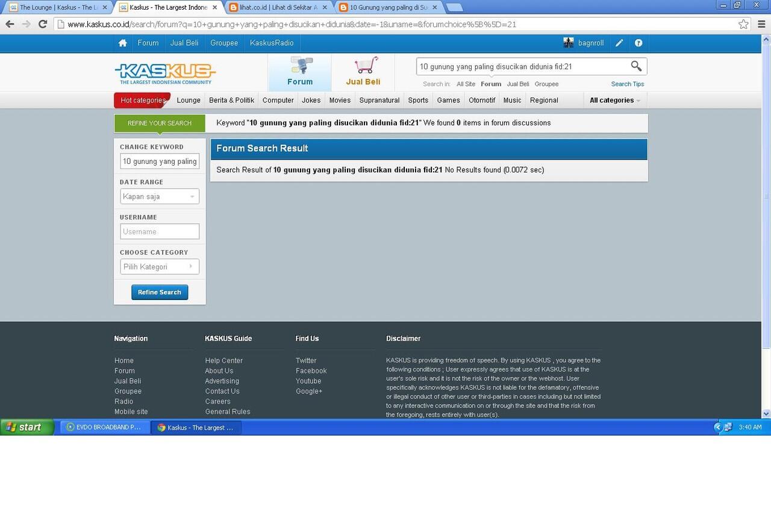The height and width of the screenshot is (532, 771).
Task: Click Username input field
Action: (160, 231)
